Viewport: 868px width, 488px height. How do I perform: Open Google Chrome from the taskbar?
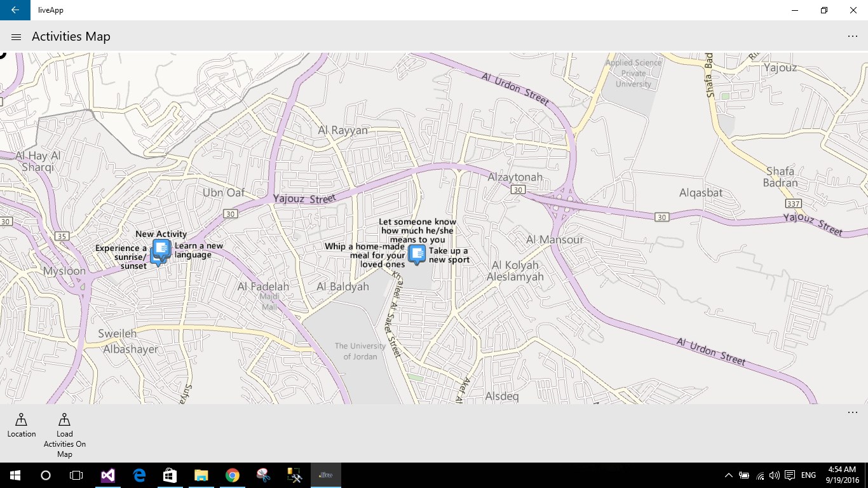click(x=232, y=475)
